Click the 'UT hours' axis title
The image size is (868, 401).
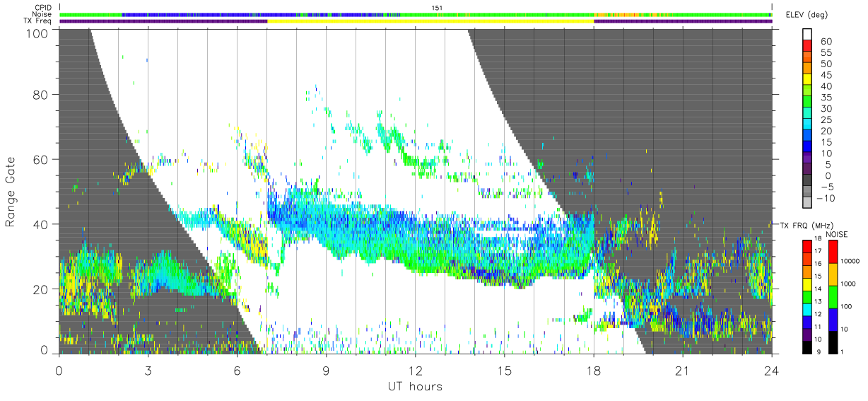(415, 386)
